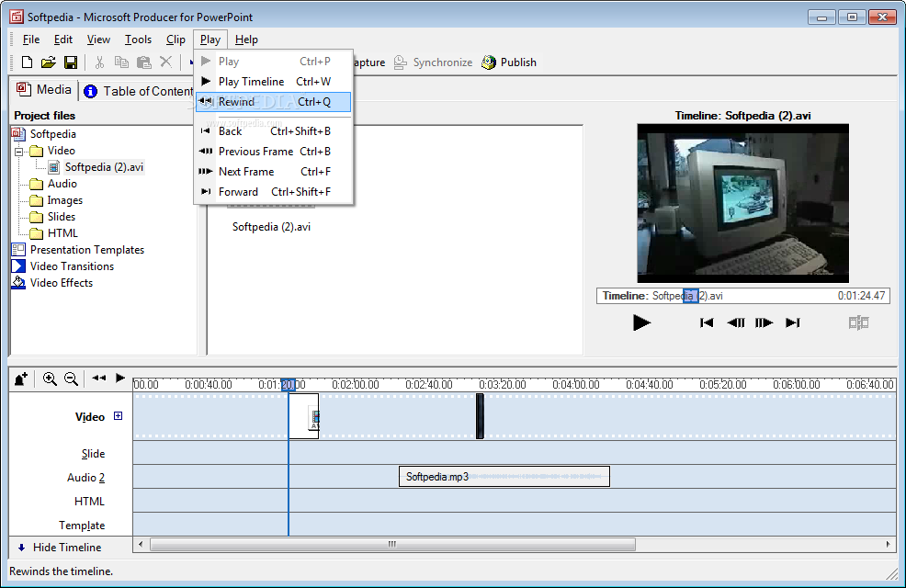Image resolution: width=906 pixels, height=588 pixels.
Task: Open the Clip menu
Action: coord(176,40)
